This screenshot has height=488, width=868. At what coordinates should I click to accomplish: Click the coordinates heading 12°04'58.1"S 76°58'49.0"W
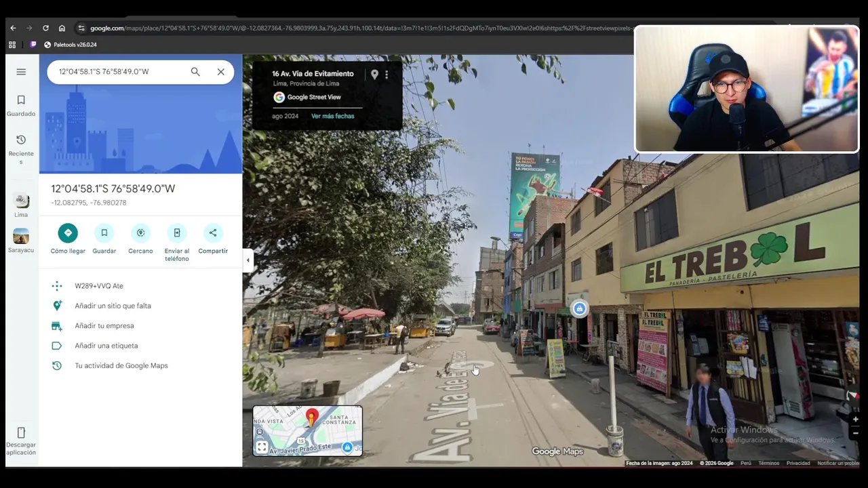tap(113, 188)
